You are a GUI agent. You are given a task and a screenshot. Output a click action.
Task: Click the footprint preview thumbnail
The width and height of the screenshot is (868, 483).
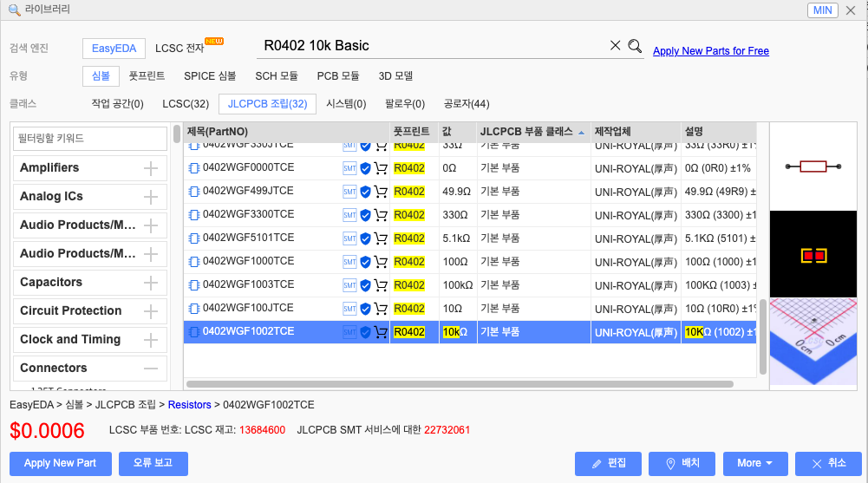[x=813, y=254]
